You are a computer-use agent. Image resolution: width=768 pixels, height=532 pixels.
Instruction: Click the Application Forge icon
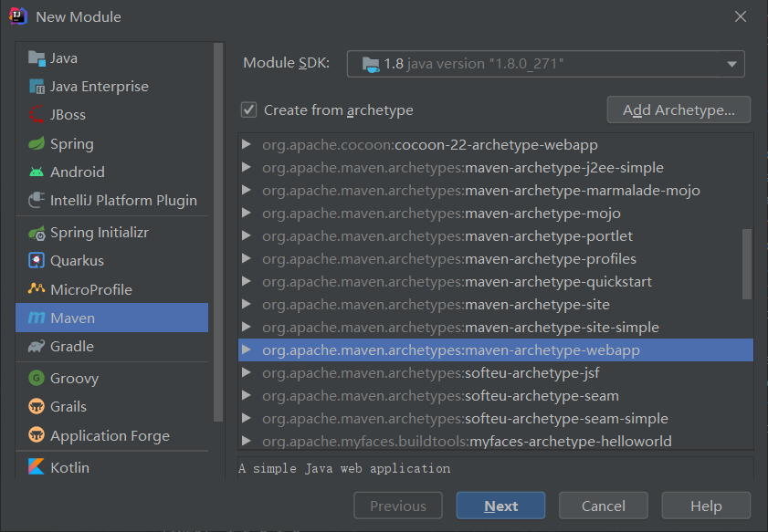37,434
